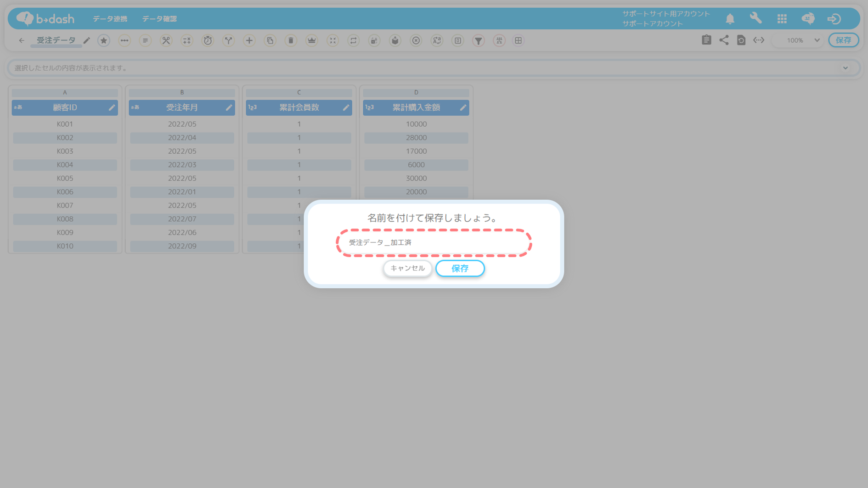This screenshot has height=488, width=868.
Task: Edit the 受注年月 column header pencil
Action: tap(229, 107)
